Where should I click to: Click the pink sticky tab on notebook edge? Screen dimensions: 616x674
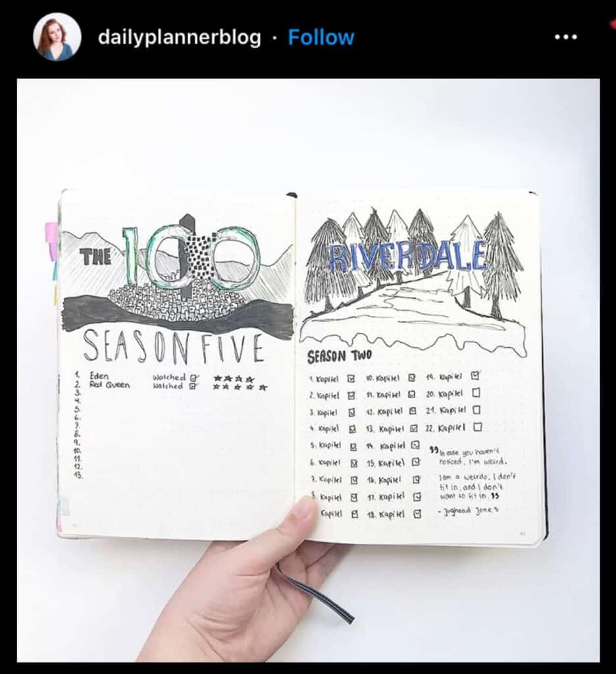click(x=51, y=234)
